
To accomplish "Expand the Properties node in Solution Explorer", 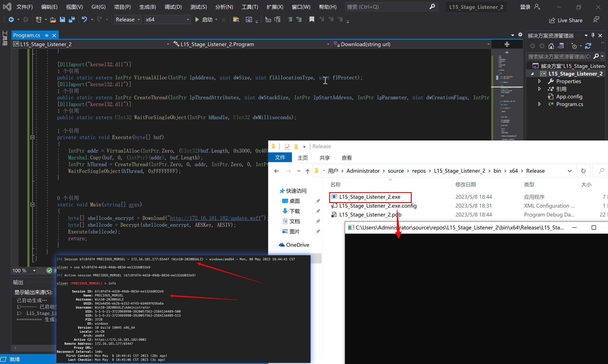I will pos(539,81).
